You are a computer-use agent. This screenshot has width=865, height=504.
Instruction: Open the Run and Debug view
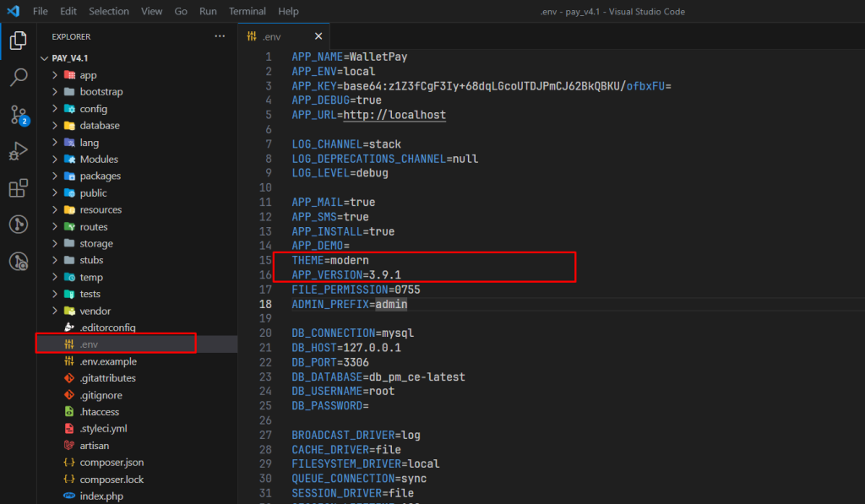click(x=19, y=151)
